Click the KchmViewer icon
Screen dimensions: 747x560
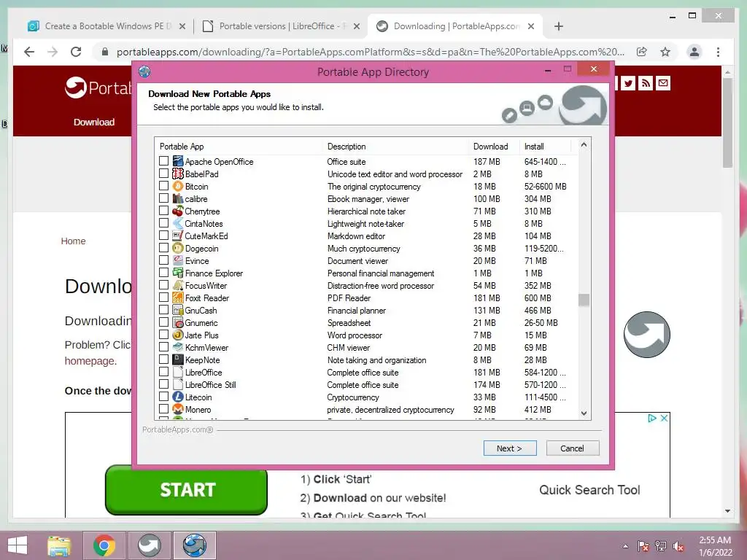click(178, 347)
